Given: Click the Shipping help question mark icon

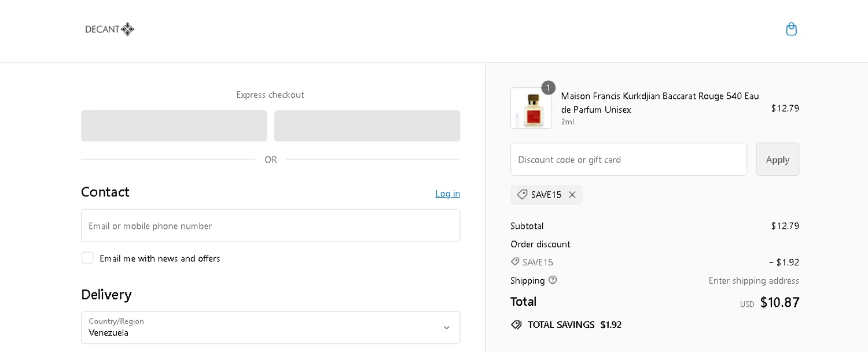Looking at the screenshot, I should 553,280.
